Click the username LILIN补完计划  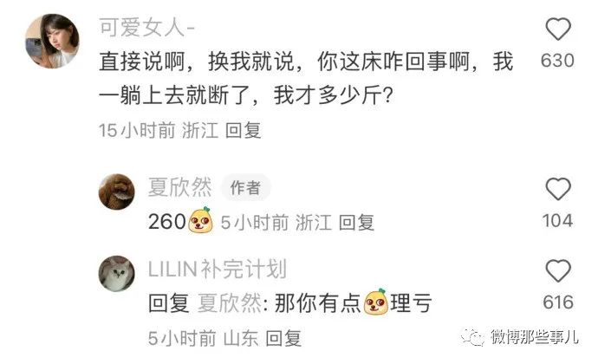217,269
